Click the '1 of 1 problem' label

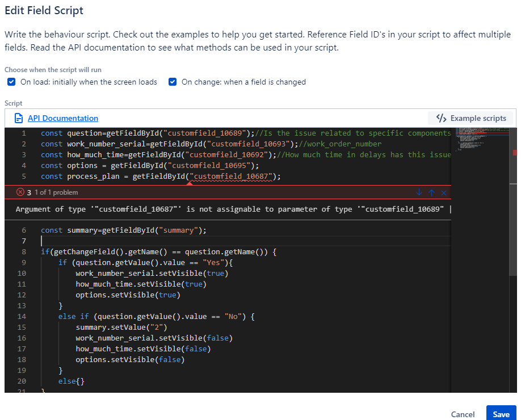click(x=57, y=192)
